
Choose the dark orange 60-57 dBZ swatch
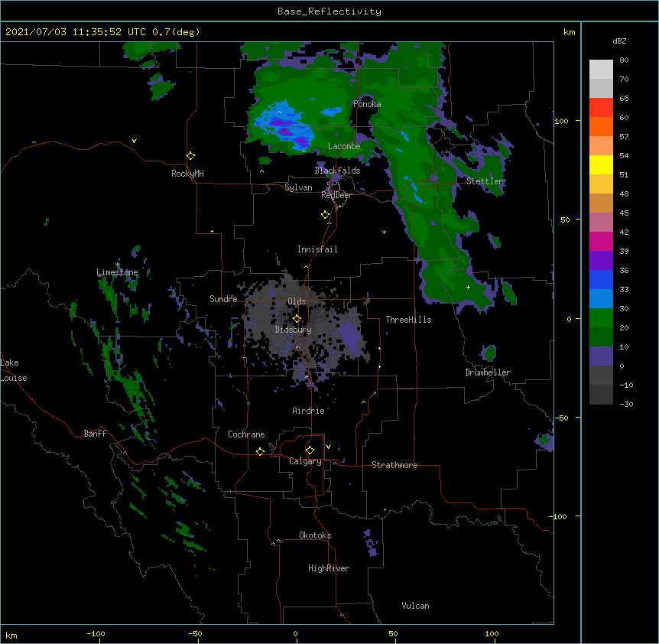click(x=601, y=126)
